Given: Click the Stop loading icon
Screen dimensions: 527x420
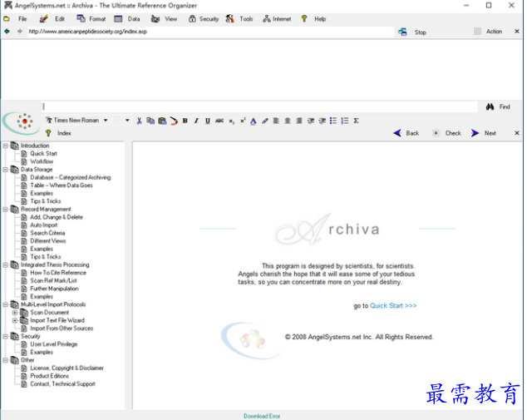Looking at the screenshot, I should coord(402,32).
